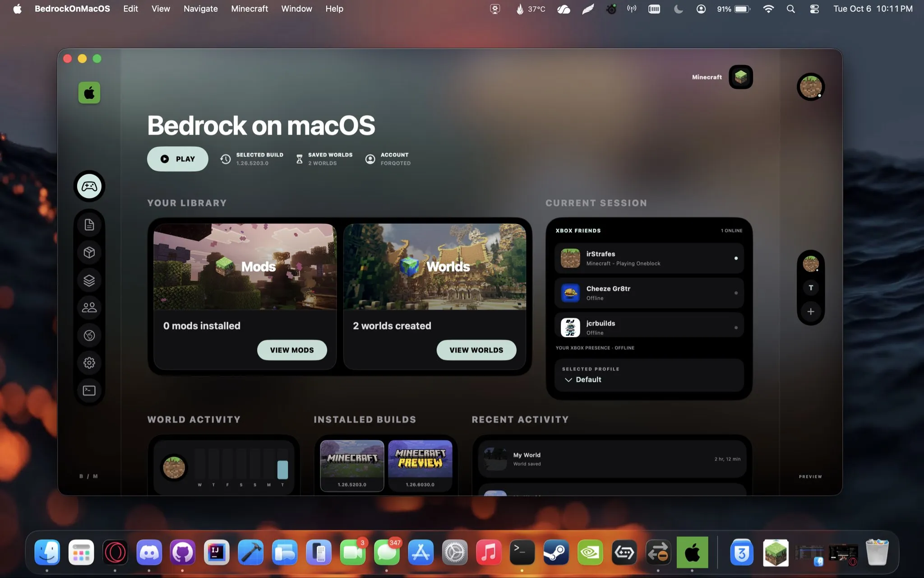
Task: Click the Mods library card image
Action: pyautogui.click(x=245, y=266)
